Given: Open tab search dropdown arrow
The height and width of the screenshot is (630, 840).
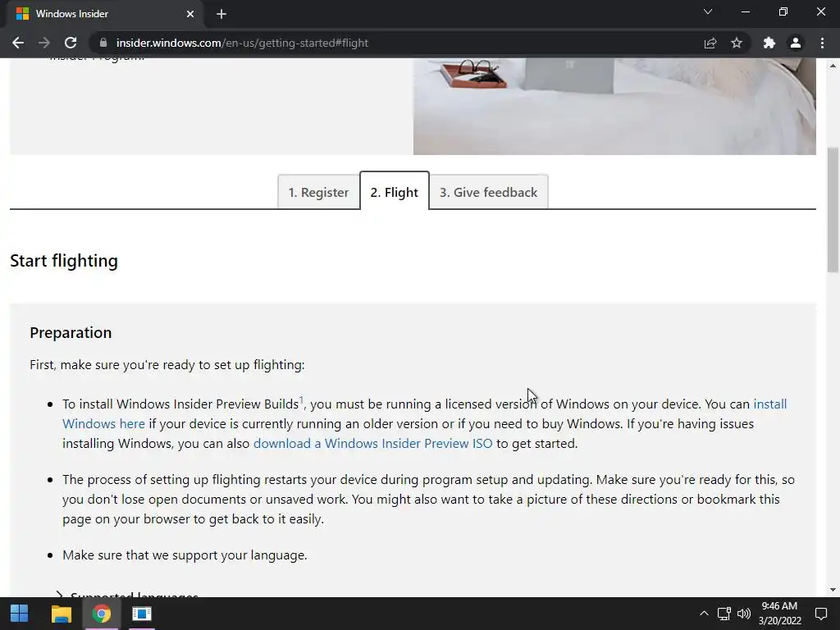Looking at the screenshot, I should point(708,11).
